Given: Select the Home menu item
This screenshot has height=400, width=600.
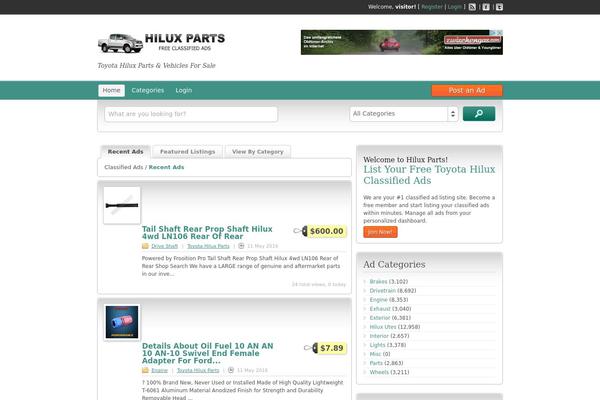Looking at the screenshot, I should pos(111,90).
